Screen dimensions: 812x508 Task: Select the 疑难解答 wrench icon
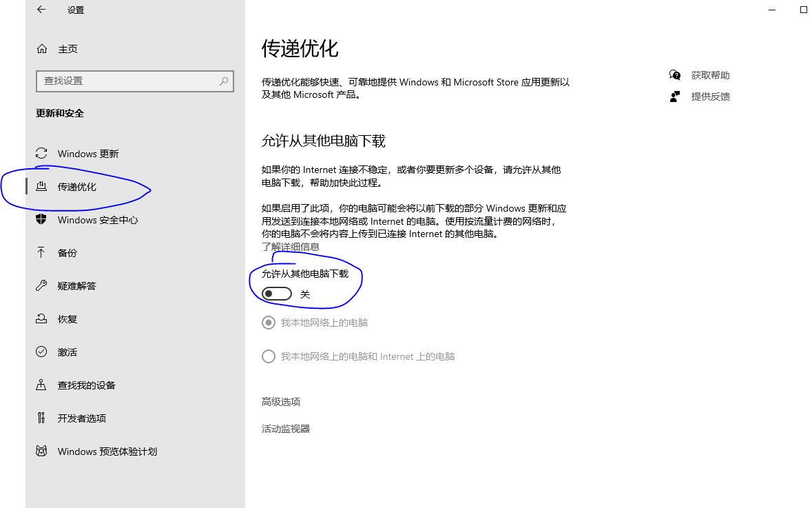42,286
